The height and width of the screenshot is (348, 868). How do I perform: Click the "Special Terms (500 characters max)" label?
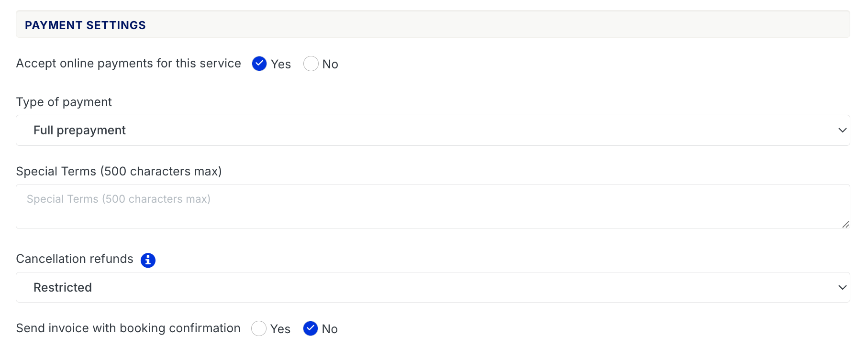[x=119, y=171]
